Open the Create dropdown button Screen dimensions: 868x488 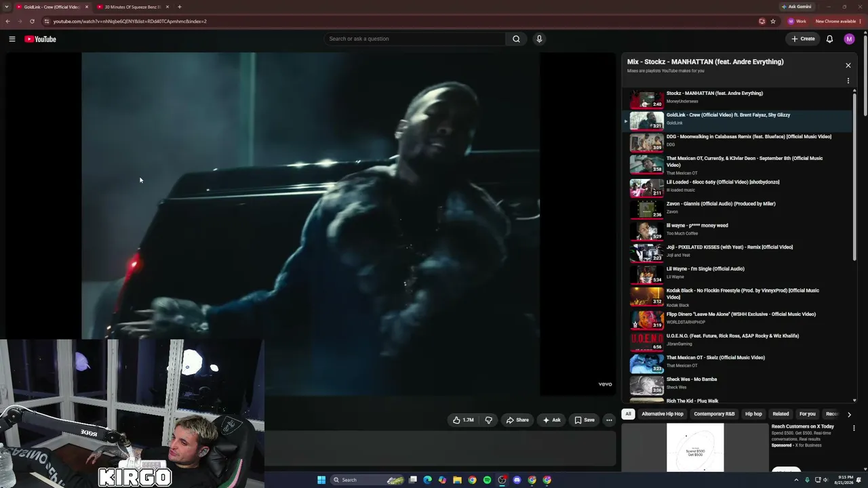[803, 39]
